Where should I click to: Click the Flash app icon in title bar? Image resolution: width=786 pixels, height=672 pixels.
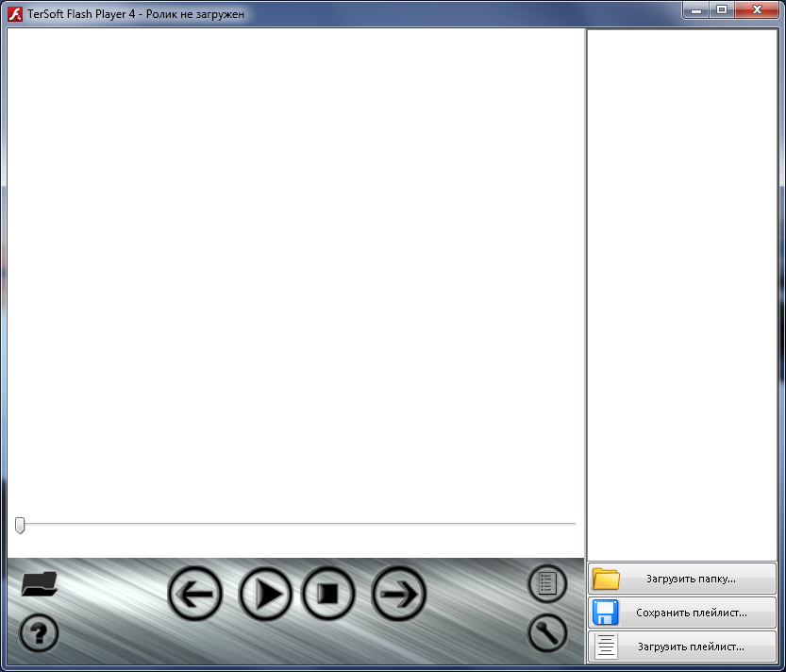pyautogui.click(x=15, y=14)
